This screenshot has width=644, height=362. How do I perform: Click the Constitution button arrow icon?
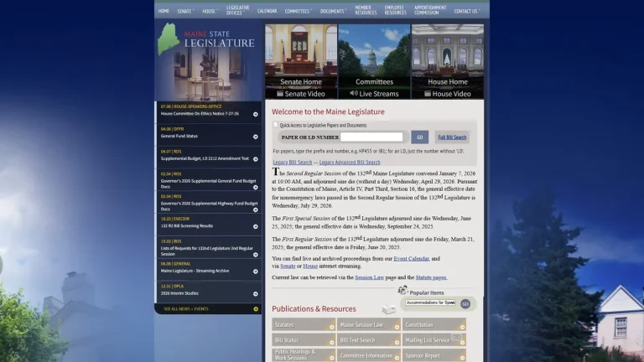(463, 327)
